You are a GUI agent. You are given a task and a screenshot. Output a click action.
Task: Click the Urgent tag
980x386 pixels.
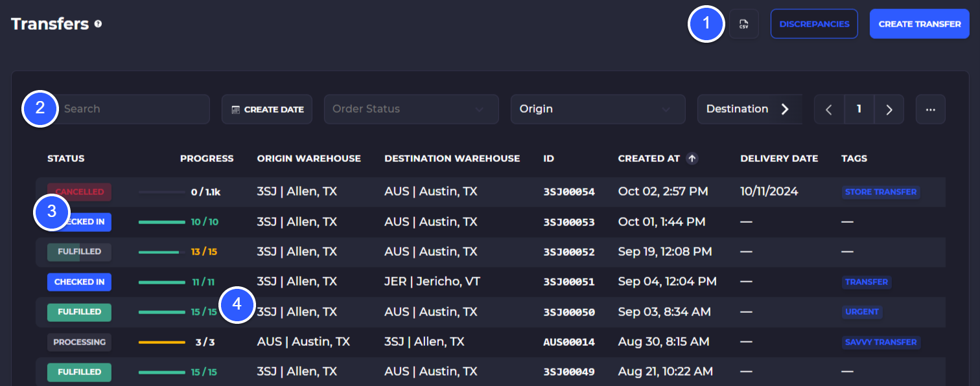tap(862, 312)
